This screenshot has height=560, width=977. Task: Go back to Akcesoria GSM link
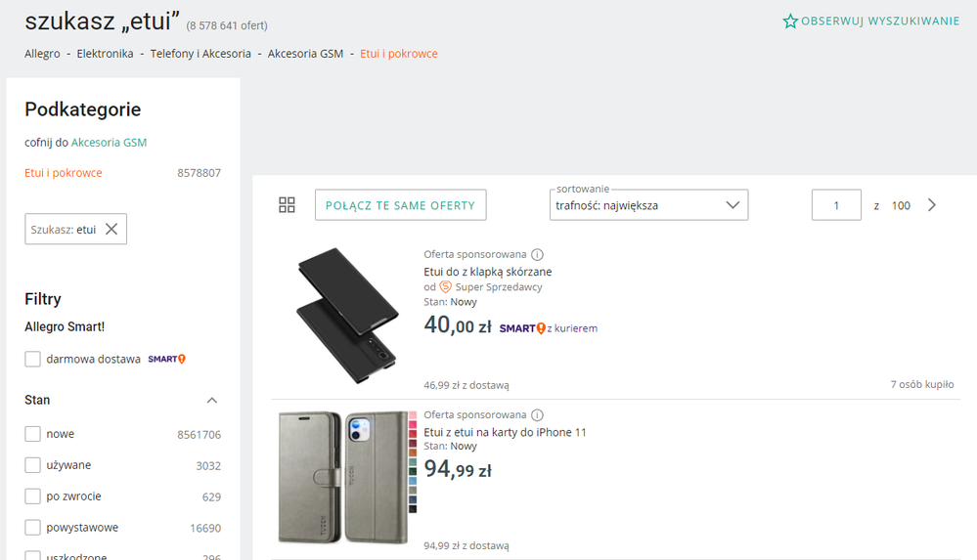coord(109,143)
